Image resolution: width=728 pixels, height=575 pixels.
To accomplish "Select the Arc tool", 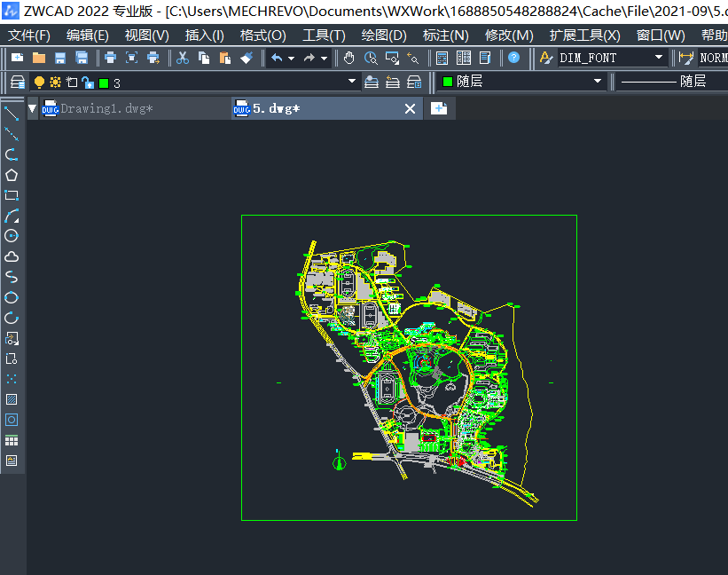I will tap(12, 216).
